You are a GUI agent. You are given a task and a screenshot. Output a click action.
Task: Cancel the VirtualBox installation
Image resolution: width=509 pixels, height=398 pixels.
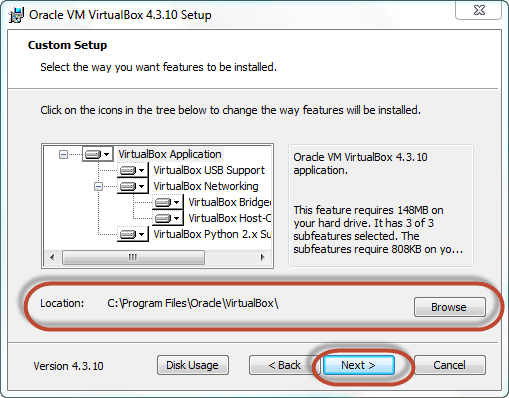pos(450,365)
